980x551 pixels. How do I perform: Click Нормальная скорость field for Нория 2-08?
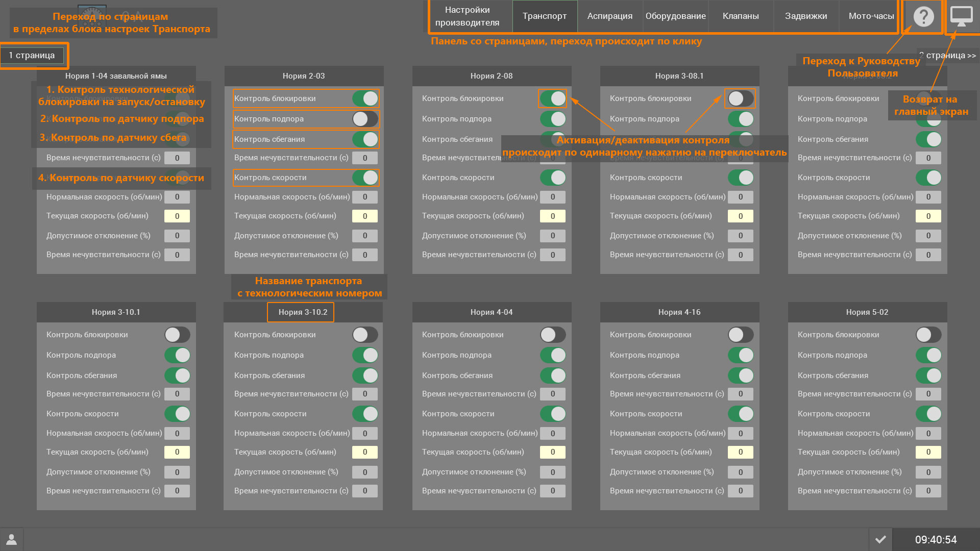[553, 197]
